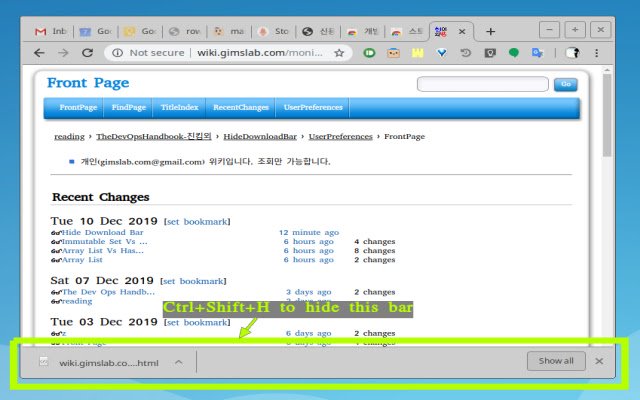Bookmark this page with the star icon

point(339,53)
